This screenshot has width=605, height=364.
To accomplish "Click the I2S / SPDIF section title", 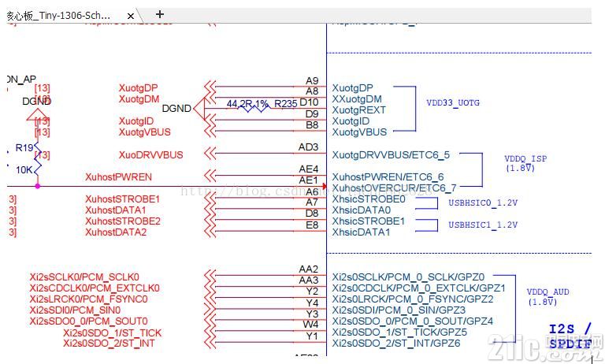I will click(x=570, y=336).
